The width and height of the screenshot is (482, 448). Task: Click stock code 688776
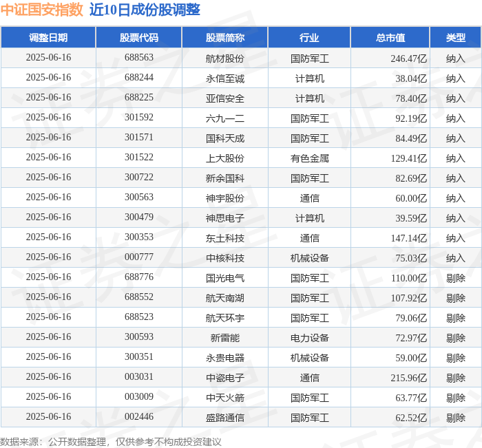point(139,277)
